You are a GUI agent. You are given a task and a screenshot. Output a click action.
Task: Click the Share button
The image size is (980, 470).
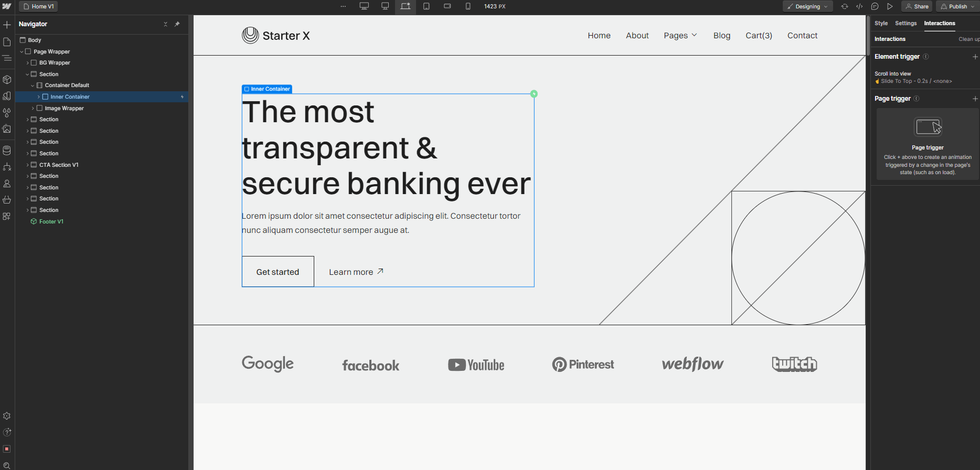click(917, 6)
